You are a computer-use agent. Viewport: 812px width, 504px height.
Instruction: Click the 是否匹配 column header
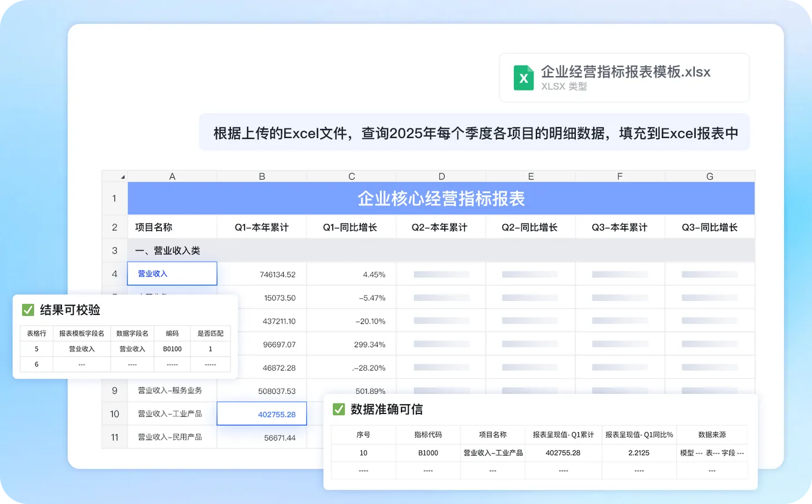click(210, 333)
